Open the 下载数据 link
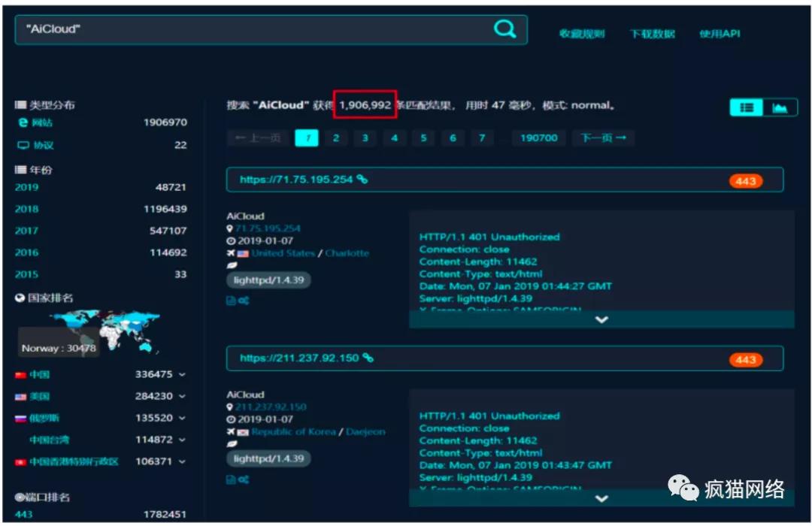The width and height of the screenshot is (812, 526). point(652,34)
